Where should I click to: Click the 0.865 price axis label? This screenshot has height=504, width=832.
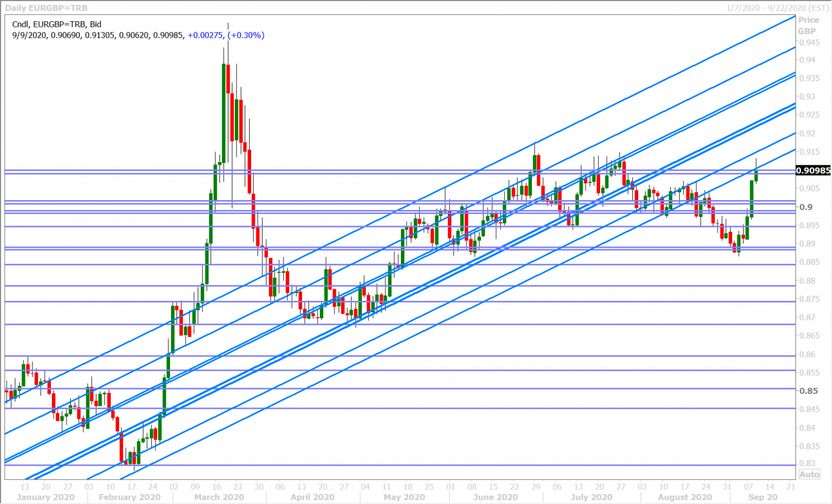tap(810, 335)
